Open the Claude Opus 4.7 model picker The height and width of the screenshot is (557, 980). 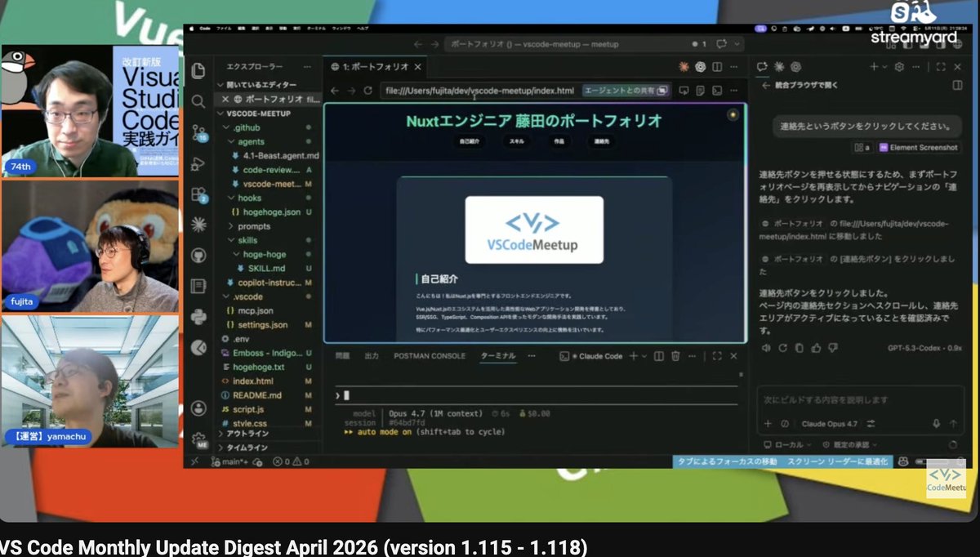(829, 424)
